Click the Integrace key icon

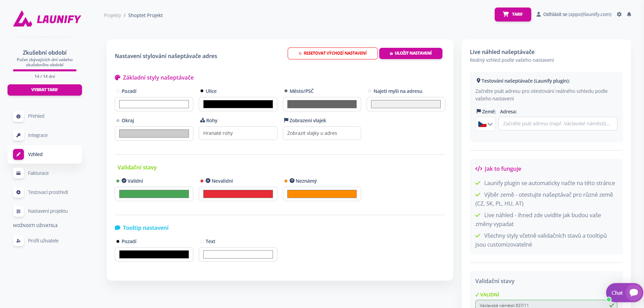point(18,135)
